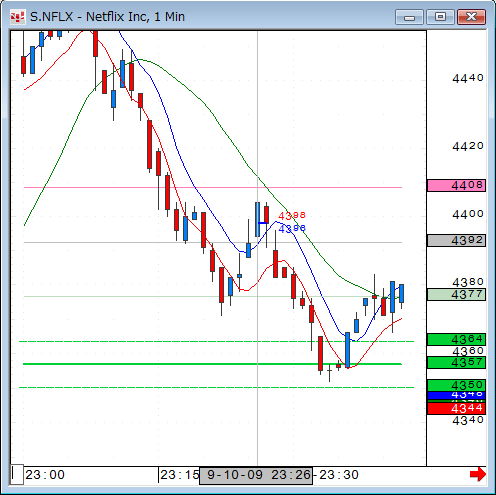This screenshot has height=495, width=496.
Task: Click the 4440 price axis value
Action: click(468, 78)
